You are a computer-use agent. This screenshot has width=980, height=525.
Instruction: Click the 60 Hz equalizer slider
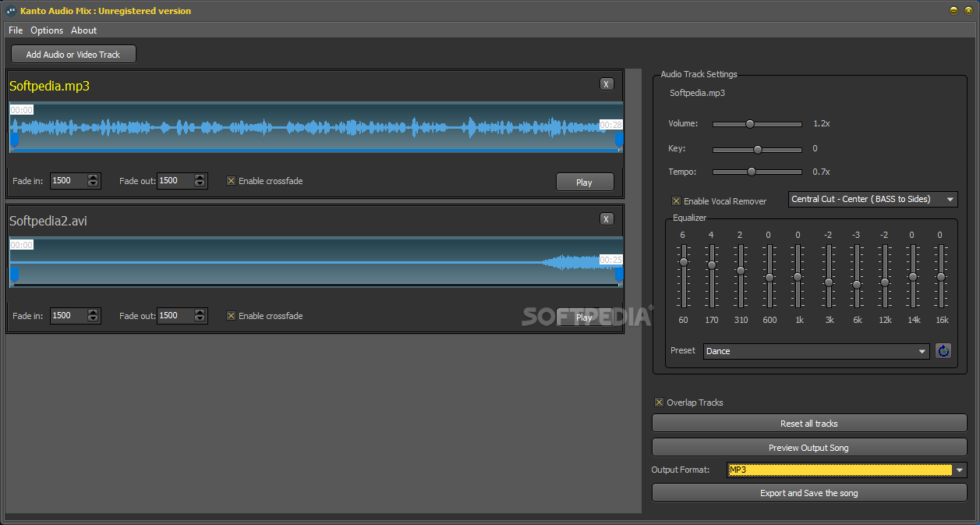(683, 276)
